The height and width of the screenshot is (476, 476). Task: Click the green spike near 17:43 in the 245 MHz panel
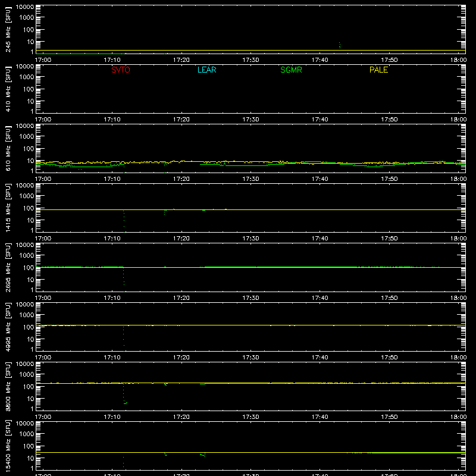coord(340,45)
